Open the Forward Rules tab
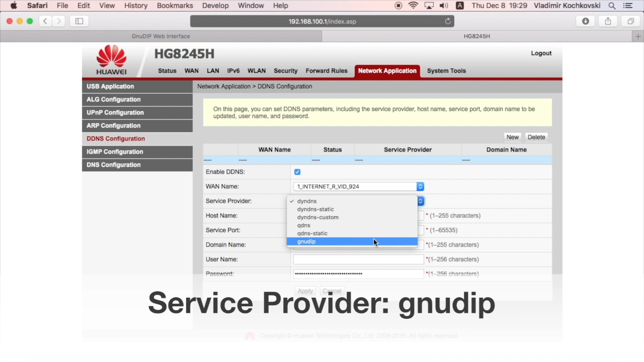The width and height of the screenshot is (644, 362). [327, 71]
